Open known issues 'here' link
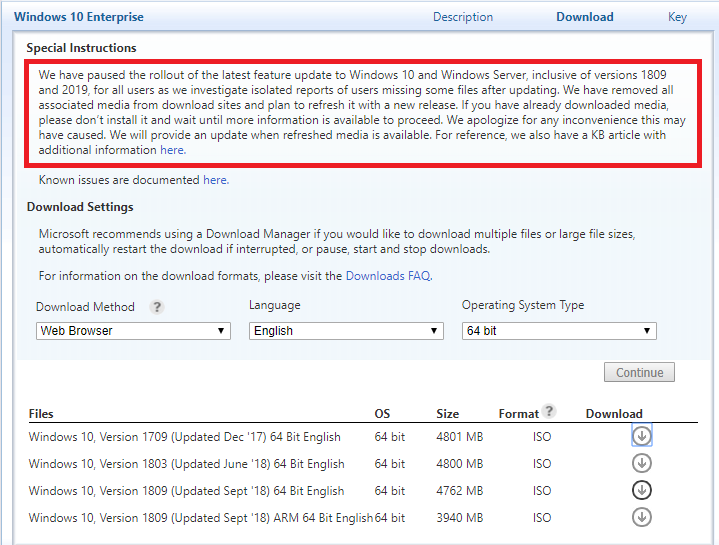This screenshot has width=719, height=545. coord(216,180)
